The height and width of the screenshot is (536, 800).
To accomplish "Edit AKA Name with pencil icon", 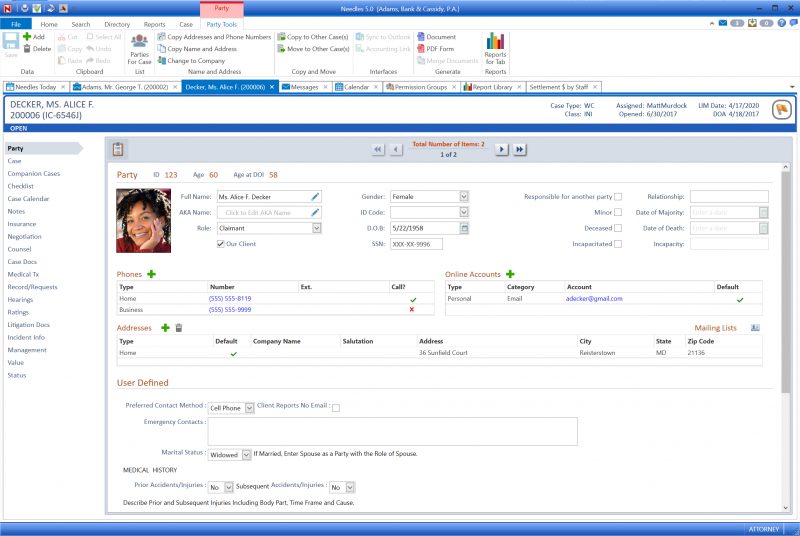I will coord(315,213).
